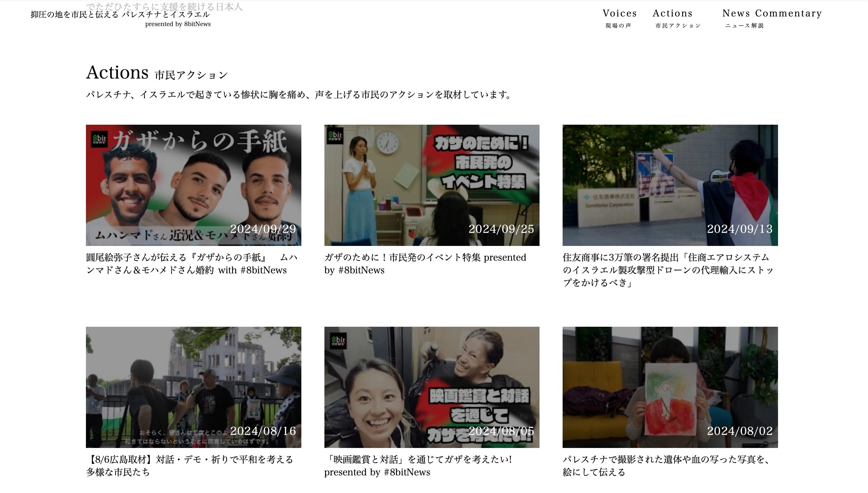This screenshot has width=868, height=493.
Task: Open article title 圓尾絵弥子さんが伝える『ガザからの手紙』
Action: pyautogui.click(x=191, y=264)
